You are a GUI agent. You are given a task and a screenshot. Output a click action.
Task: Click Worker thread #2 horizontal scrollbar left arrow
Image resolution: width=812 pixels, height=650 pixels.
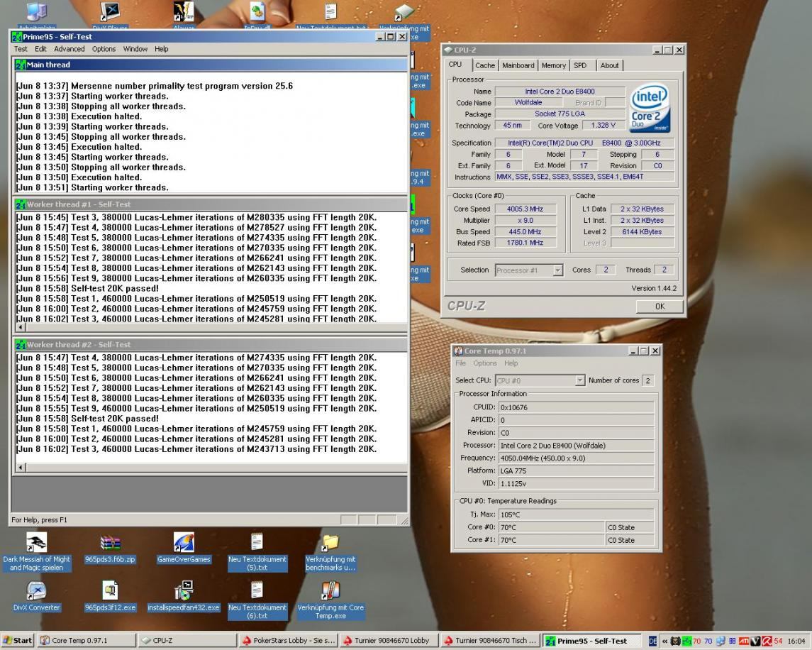pos(21,468)
